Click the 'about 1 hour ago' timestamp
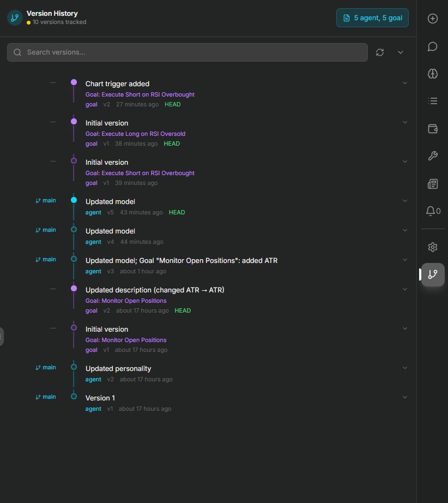 pyautogui.click(x=143, y=271)
